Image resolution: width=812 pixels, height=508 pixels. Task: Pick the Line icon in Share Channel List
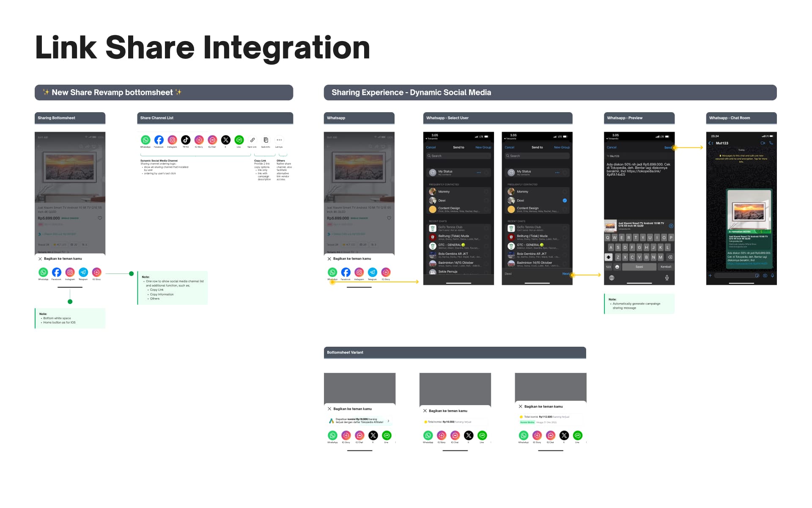[x=239, y=140]
